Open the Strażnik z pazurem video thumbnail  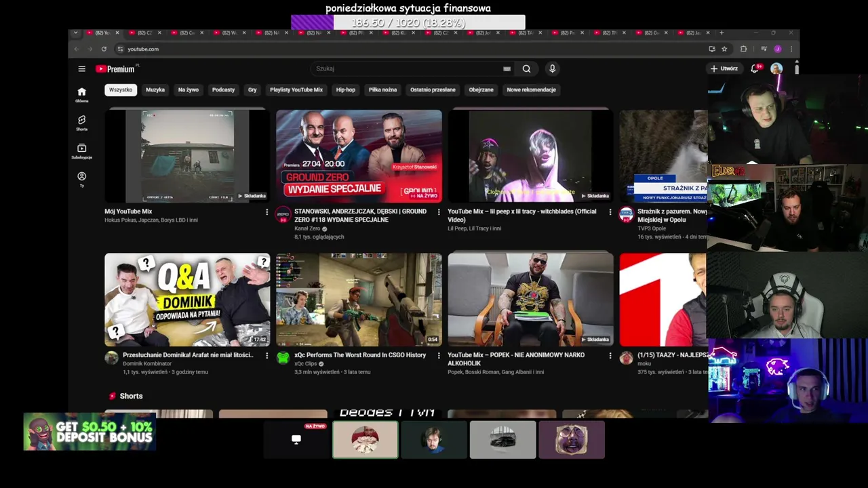pyautogui.click(x=663, y=156)
